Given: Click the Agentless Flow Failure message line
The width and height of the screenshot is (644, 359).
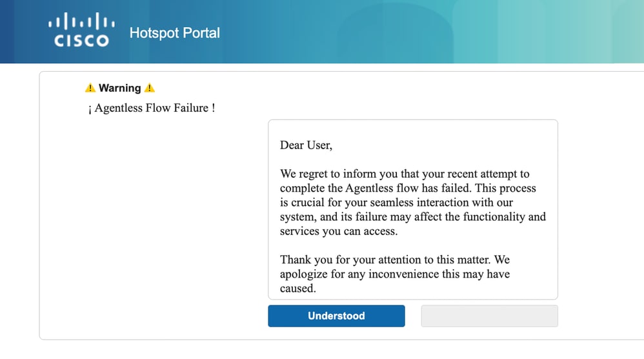Looking at the screenshot, I should 152,108.
